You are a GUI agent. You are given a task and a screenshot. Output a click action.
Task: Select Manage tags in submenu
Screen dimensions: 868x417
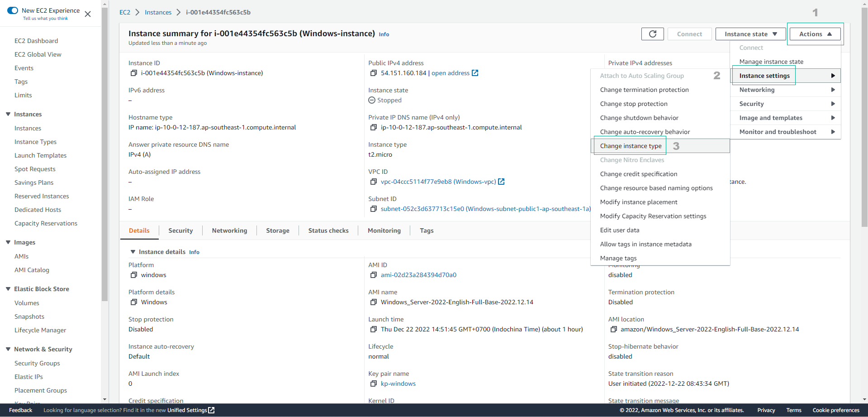[x=660, y=258]
